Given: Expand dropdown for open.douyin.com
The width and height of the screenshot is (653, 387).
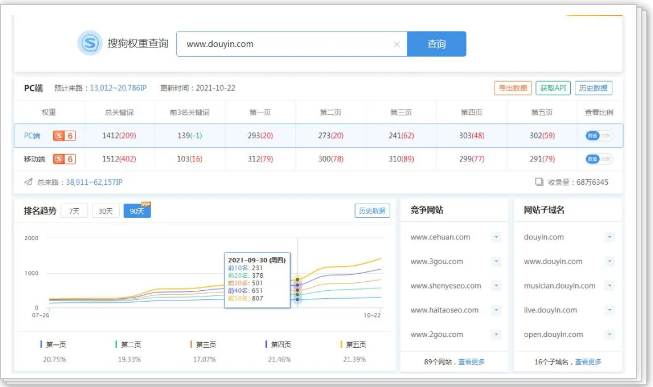Looking at the screenshot, I should point(609,334).
